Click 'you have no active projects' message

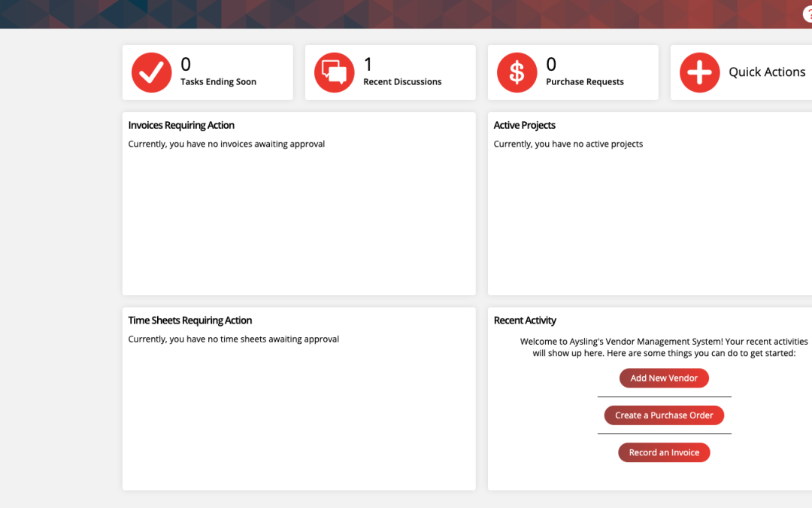[568, 144]
